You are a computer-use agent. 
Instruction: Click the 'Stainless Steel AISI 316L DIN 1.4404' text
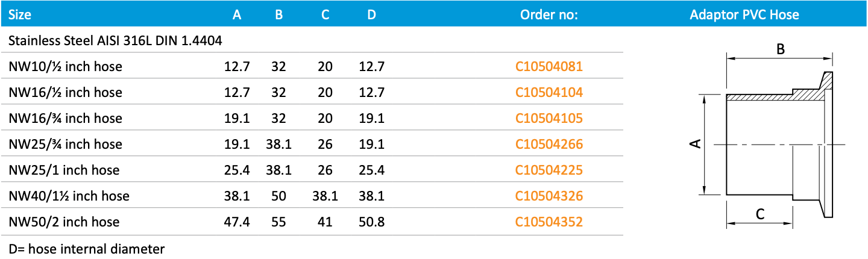pos(115,41)
